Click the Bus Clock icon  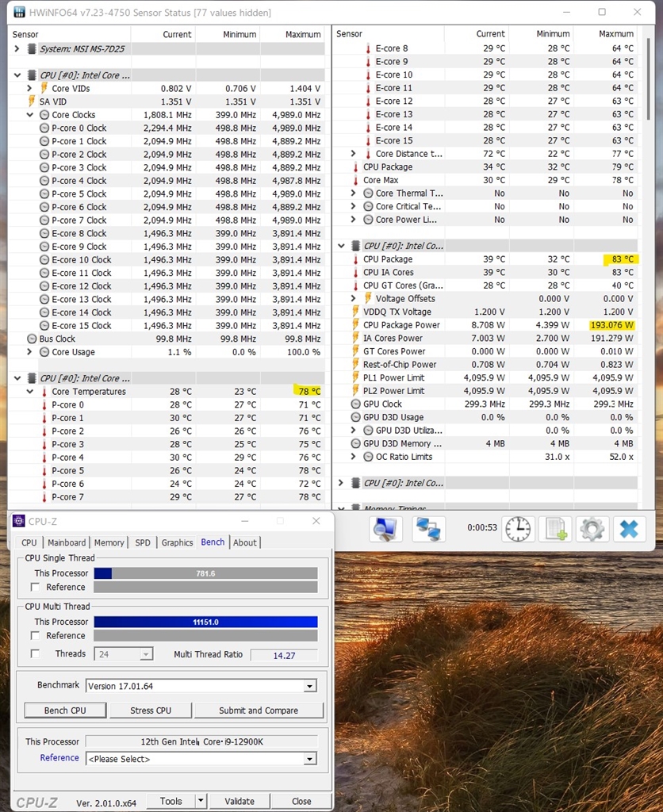(32, 339)
